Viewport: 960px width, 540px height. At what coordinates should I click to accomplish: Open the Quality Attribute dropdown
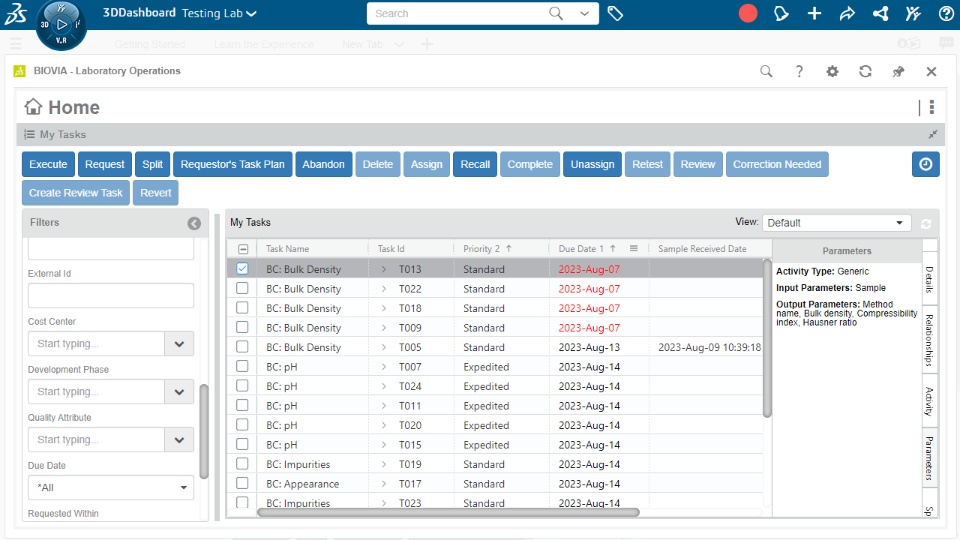[x=179, y=440]
